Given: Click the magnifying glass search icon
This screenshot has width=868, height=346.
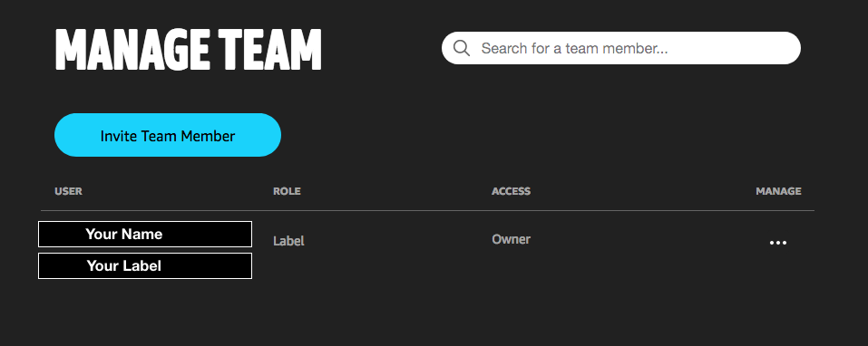Looking at the screenshot, I should tap(461, 48).
